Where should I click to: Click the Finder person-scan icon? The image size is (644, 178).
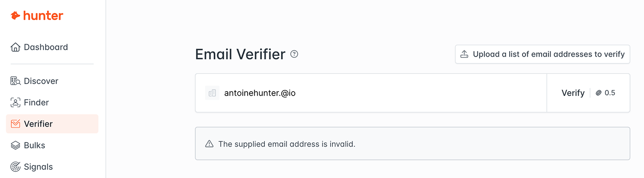coord(15,102)
